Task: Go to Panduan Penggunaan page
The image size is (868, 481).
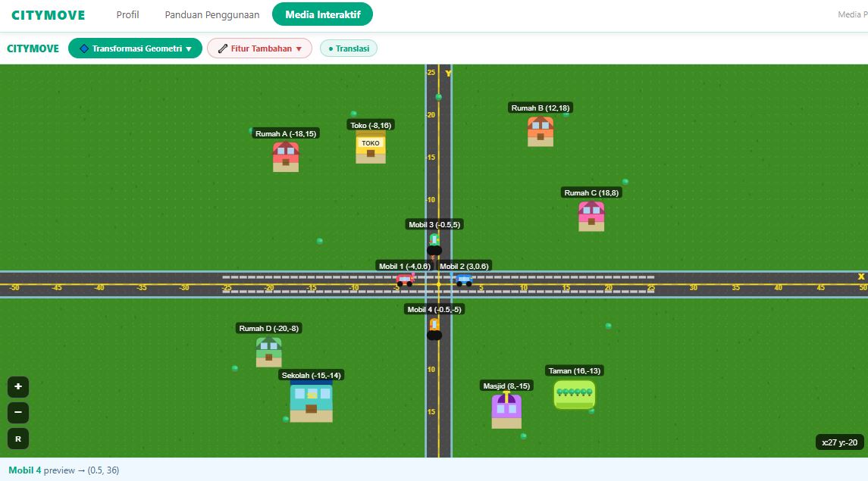Action: 212,15
